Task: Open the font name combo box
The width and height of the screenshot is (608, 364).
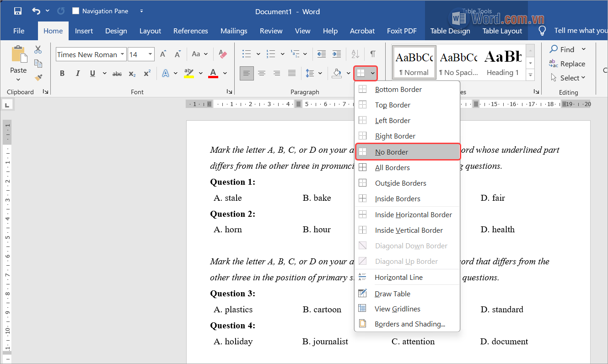Action: pyautogui.click(x=91, y=54)
